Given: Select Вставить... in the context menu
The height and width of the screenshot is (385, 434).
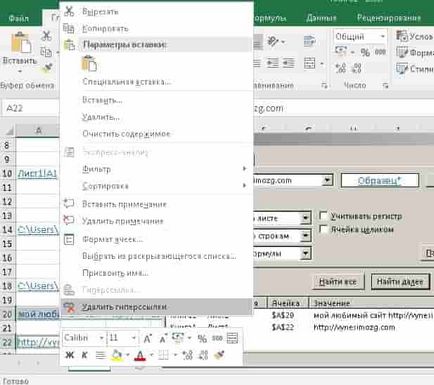Looking at the screenshot, I should [x=102, y=100].
